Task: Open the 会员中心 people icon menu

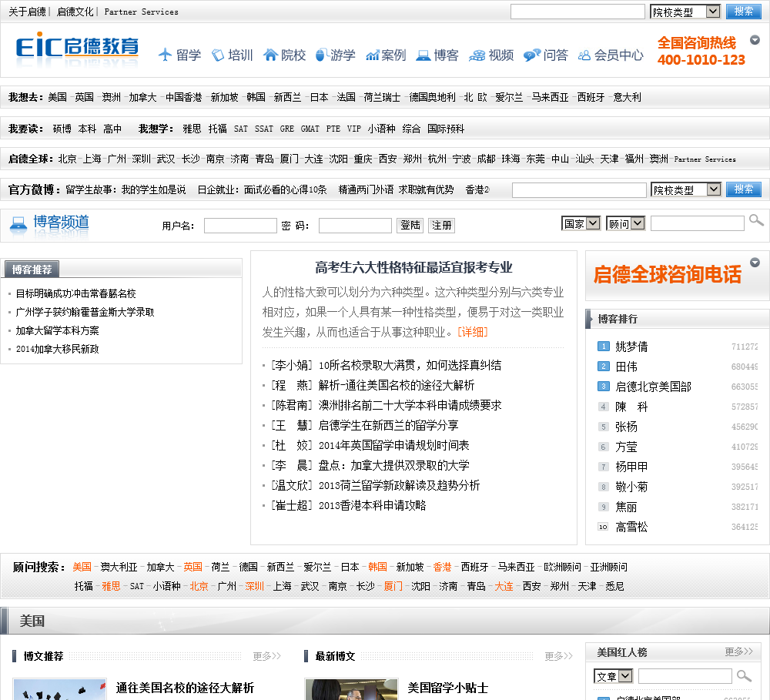Action: coord(611,55)
